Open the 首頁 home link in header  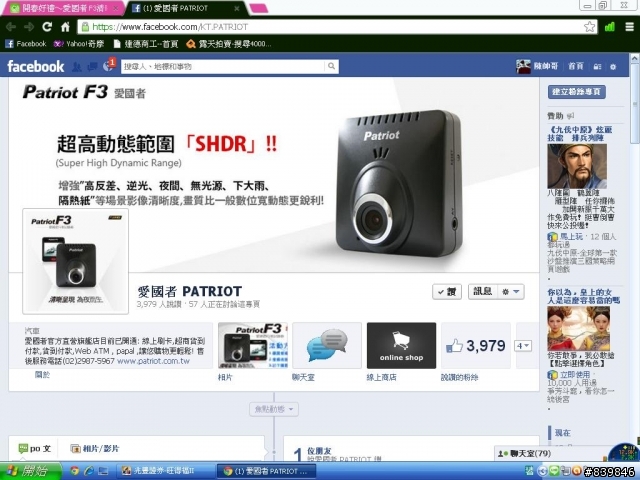(x=576, y=66)
